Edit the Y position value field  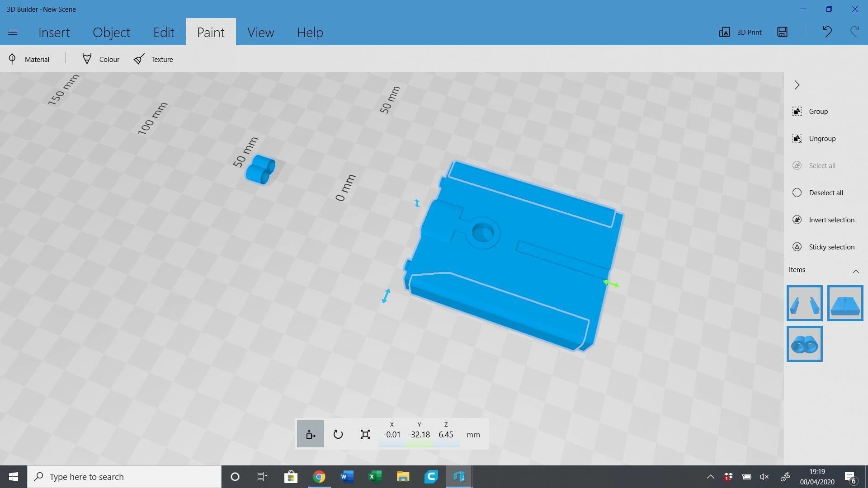pyautogui.click(x=419, y=434)
